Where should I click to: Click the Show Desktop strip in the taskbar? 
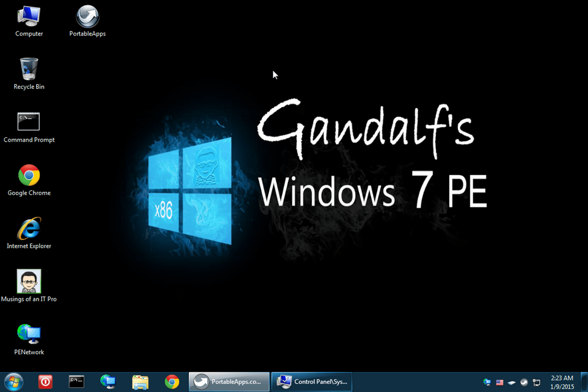[584, 382]
